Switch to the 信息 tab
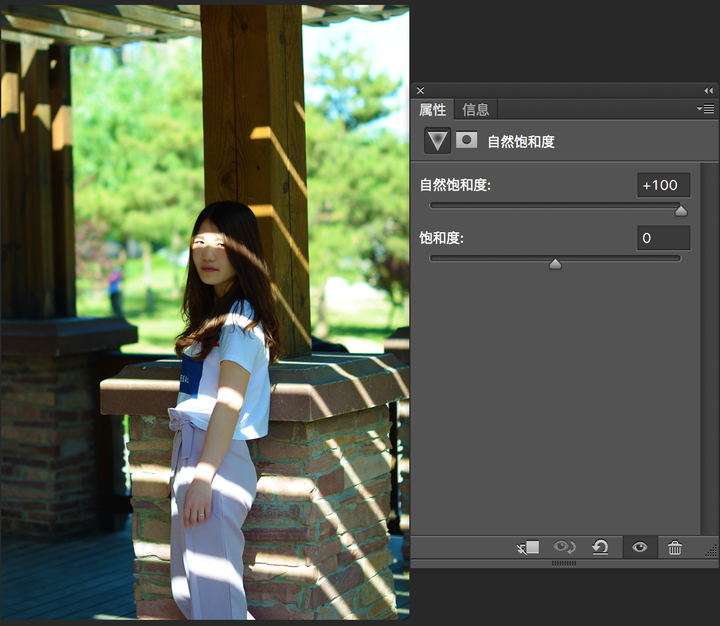The image size is (720, 626). pyautogui.click(x=476, y=110)
